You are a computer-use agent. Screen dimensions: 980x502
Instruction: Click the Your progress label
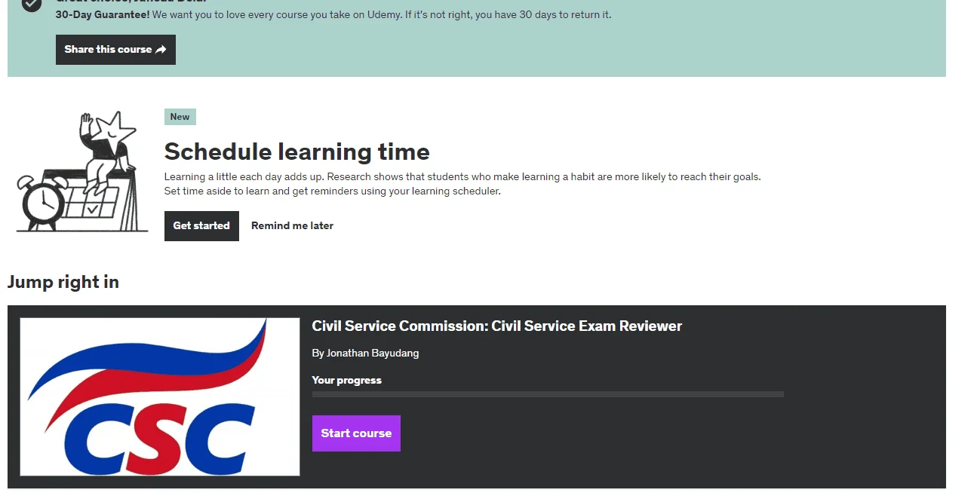(347, 381)
